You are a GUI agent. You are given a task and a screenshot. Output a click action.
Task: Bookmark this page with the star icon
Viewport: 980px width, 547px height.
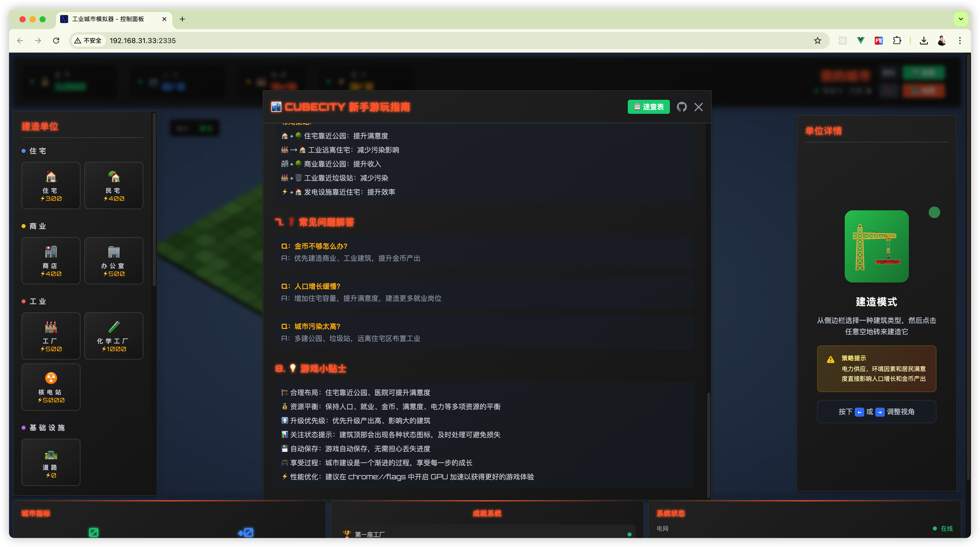tap(817, 41)
